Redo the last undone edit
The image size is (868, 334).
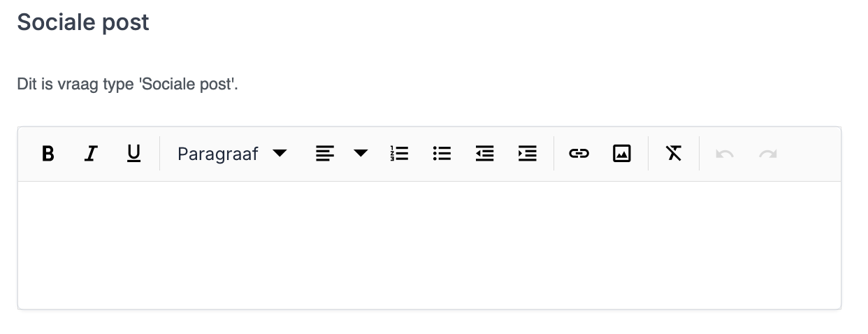[767, 154]
